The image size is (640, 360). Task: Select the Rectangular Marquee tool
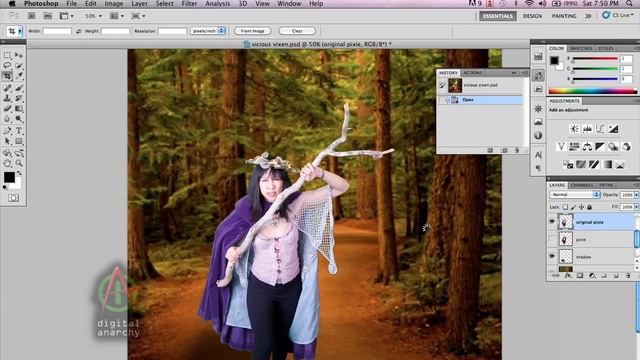pos(7,55)
